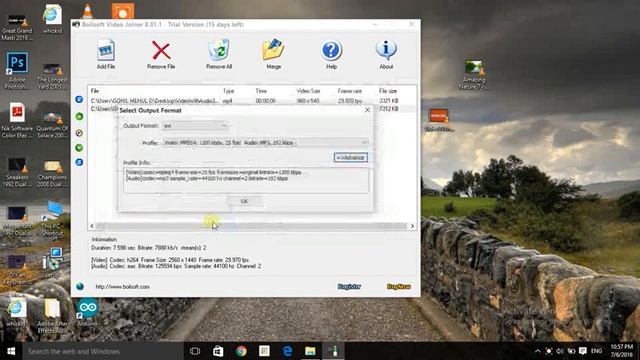Open The Longest Yard 2005 video icon
The width and height of the screenshot is (640, 360).
tap(52, 68)
